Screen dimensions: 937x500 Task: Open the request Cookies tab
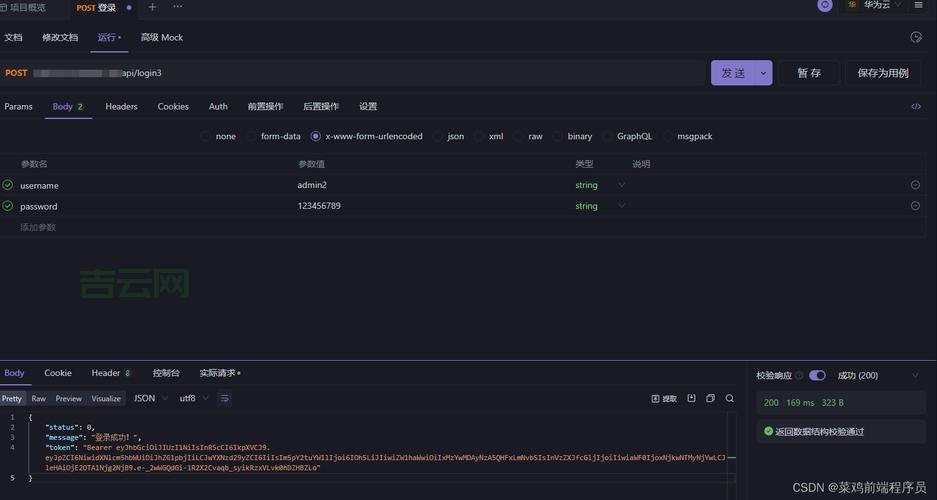pyautogui.click(x=173, y=106)
